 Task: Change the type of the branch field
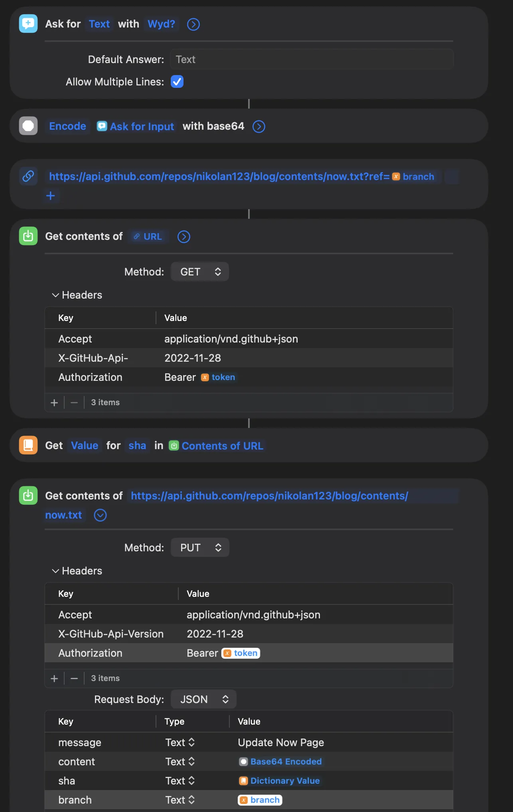coord(180,800)
